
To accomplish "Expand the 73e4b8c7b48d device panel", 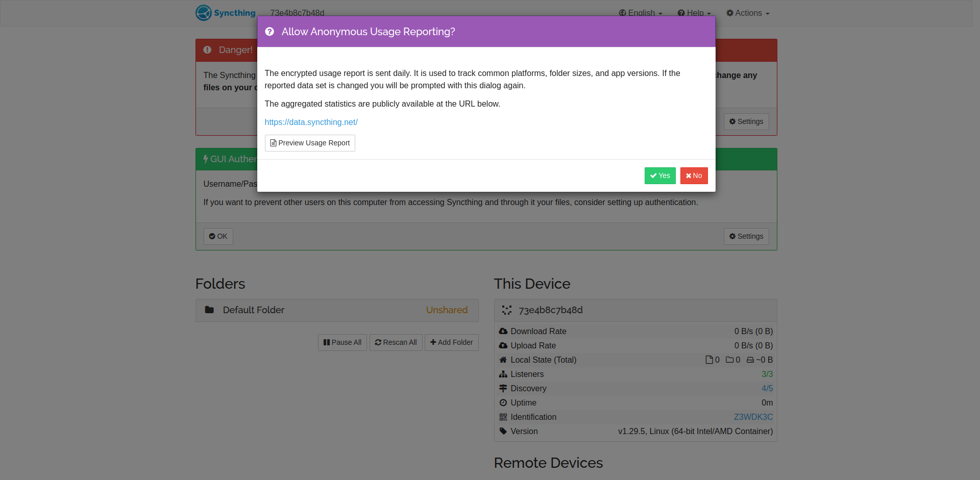I will point(635,310).
